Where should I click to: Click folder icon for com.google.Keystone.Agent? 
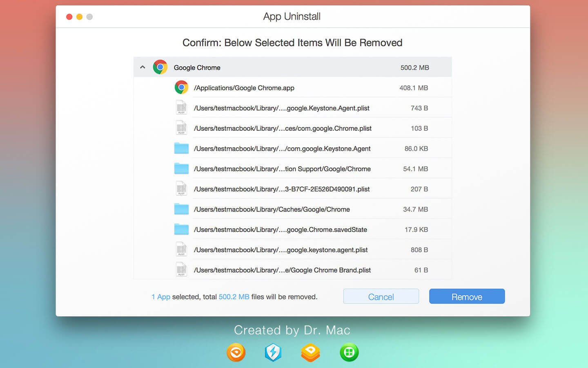181,148
